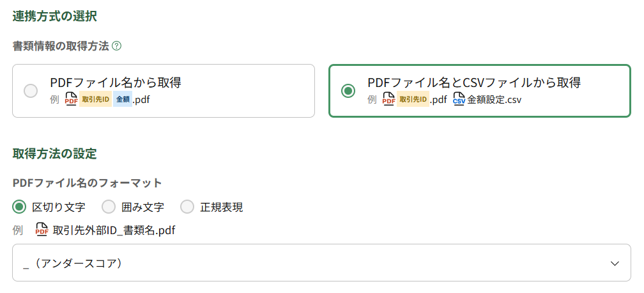The image size is (644, 293).
Task: Click the 取引先外部ID_書類名.pdf example text
Action: coord(114,230)
